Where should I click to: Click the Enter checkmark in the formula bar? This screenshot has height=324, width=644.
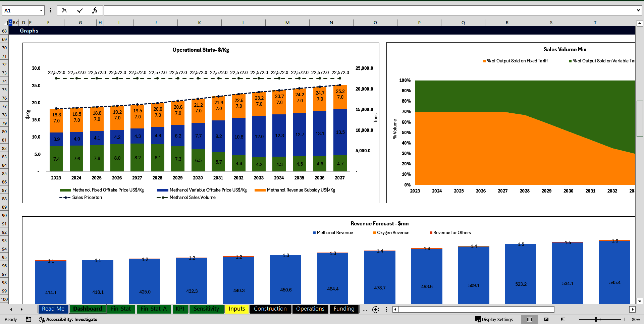click(79, 10)
